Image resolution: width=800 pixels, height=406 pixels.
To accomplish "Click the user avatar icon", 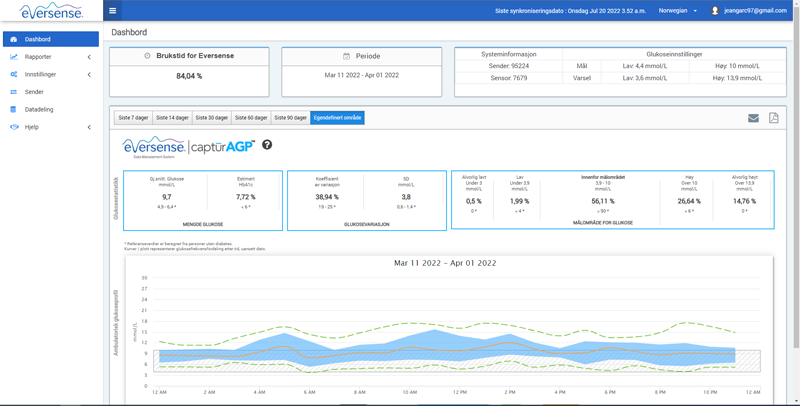I will point(715,10).
